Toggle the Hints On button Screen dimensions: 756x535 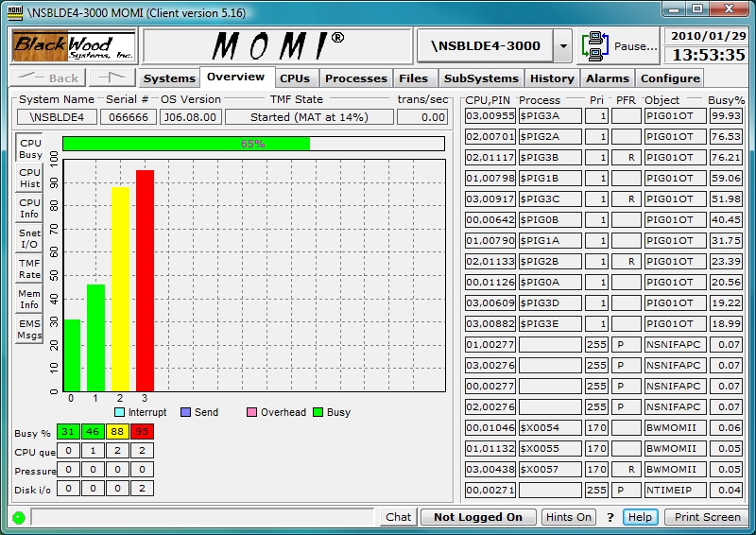click(x=569, y=517)
